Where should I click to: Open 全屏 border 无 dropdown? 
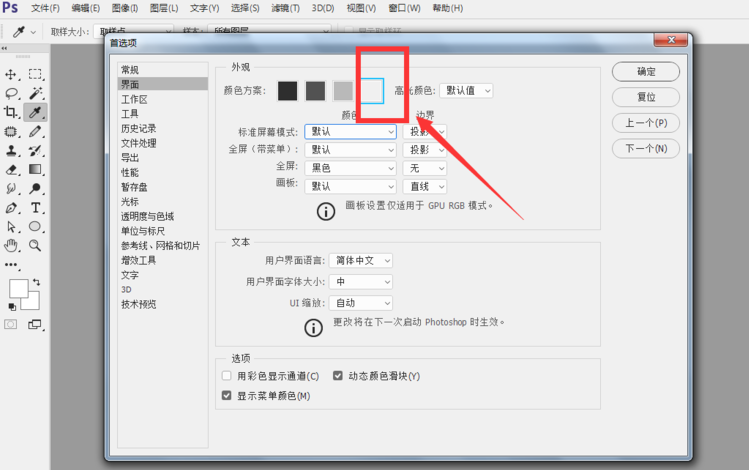coord(425,168)
